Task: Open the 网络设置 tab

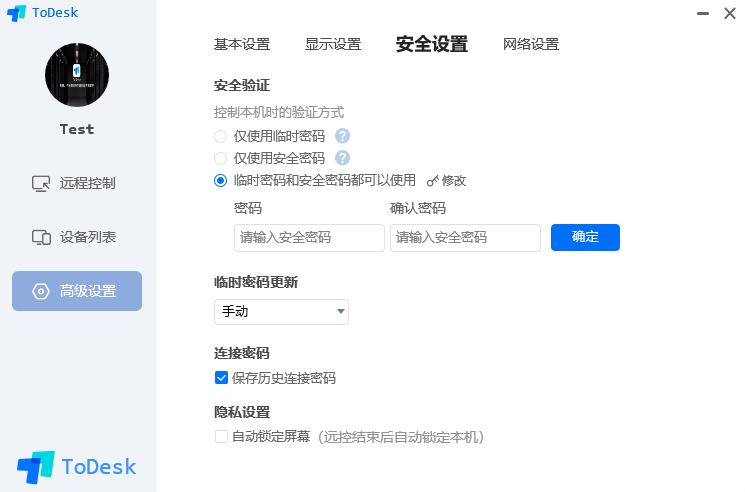Action: click(531, 45)
